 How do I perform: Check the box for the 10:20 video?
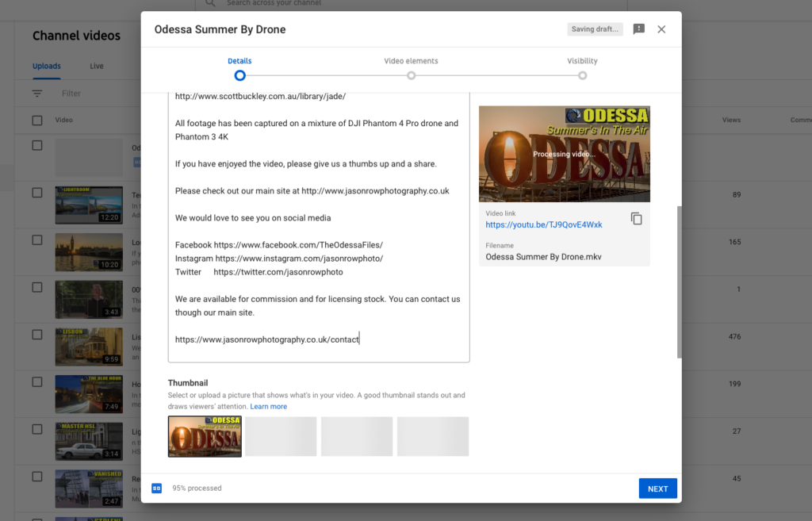[37, 239]
